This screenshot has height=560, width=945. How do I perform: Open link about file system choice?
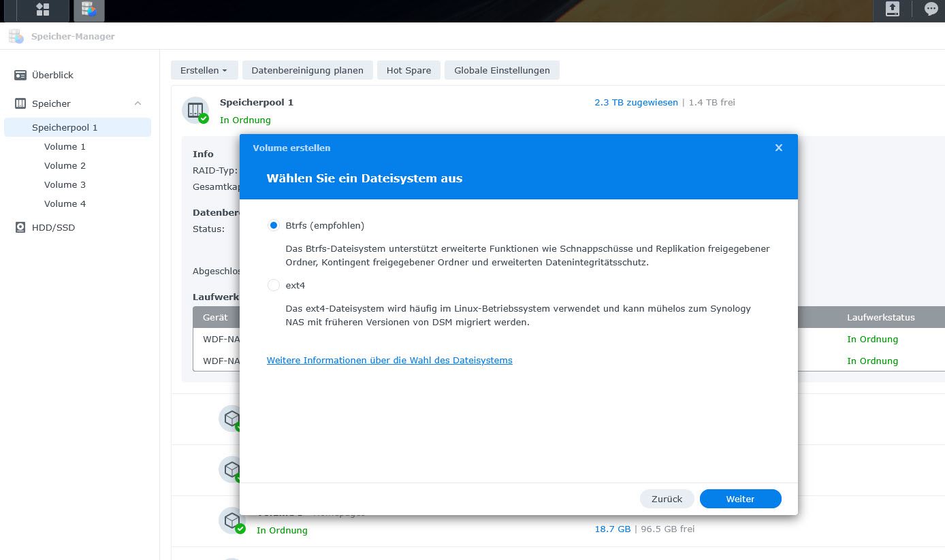[389, 360]
